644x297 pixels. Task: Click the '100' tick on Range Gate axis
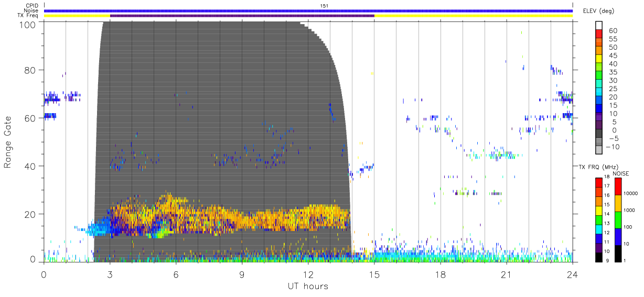(x=28, y=25)
